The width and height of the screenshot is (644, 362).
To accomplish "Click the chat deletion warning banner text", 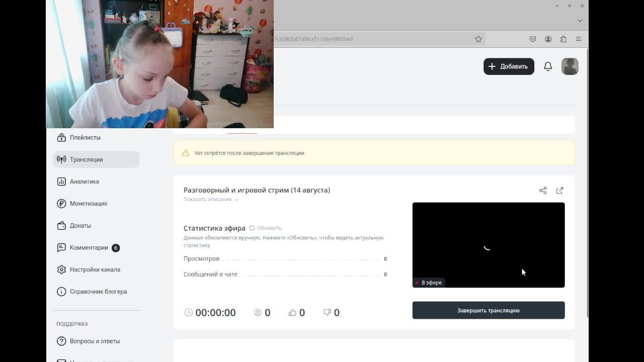I will (x=249, y=153).
